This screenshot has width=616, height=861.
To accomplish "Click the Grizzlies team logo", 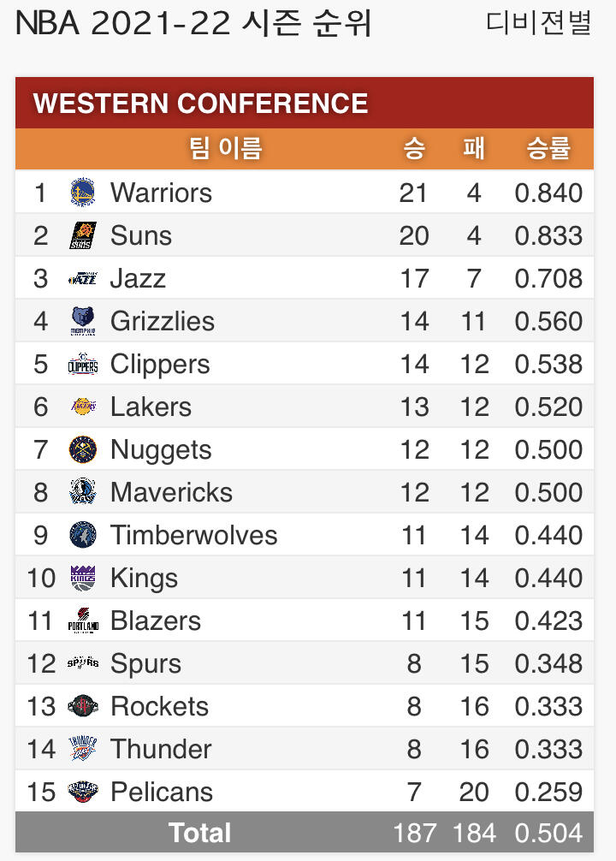I will coord(83,321).
